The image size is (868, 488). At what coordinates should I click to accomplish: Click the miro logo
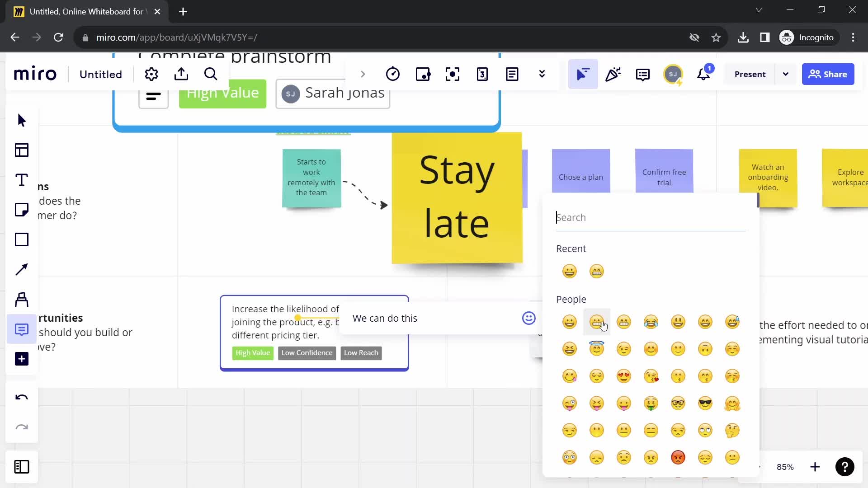(35, 74)
